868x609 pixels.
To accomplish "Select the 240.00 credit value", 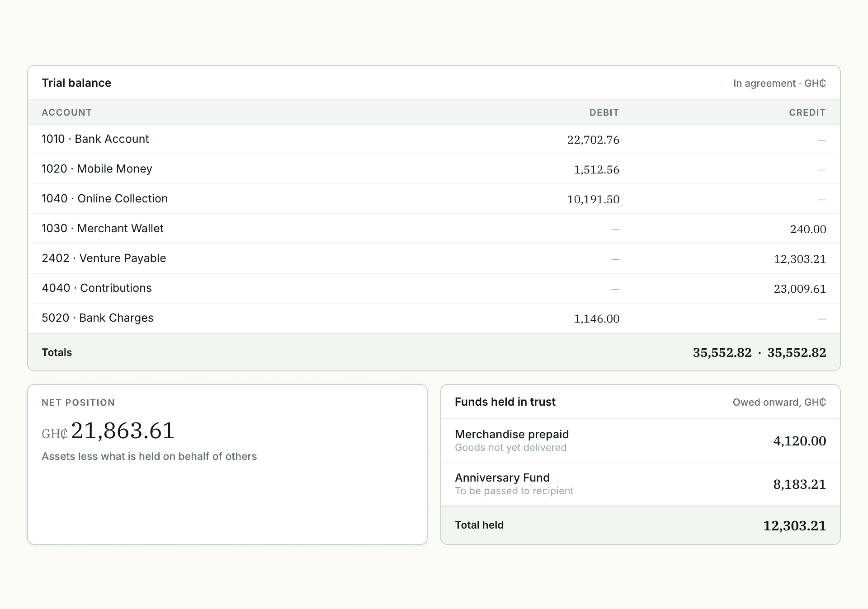I will coord(808,230).
